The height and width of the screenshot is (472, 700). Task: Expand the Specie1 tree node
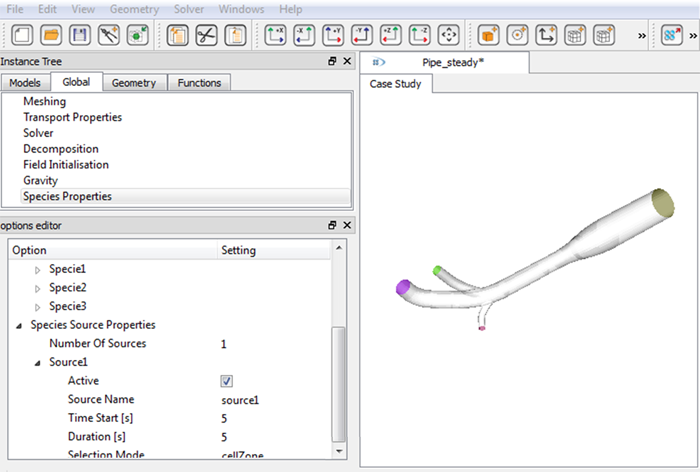(x=39, y=270)
